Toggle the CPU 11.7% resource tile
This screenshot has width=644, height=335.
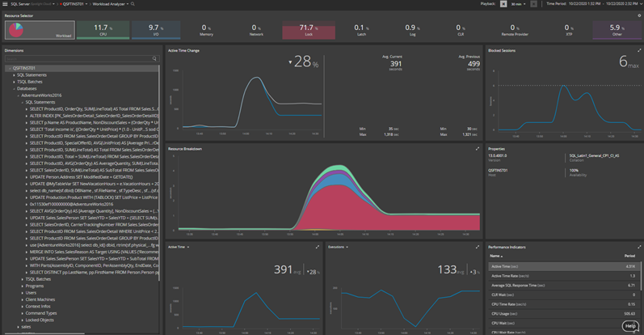coord(103,30)
